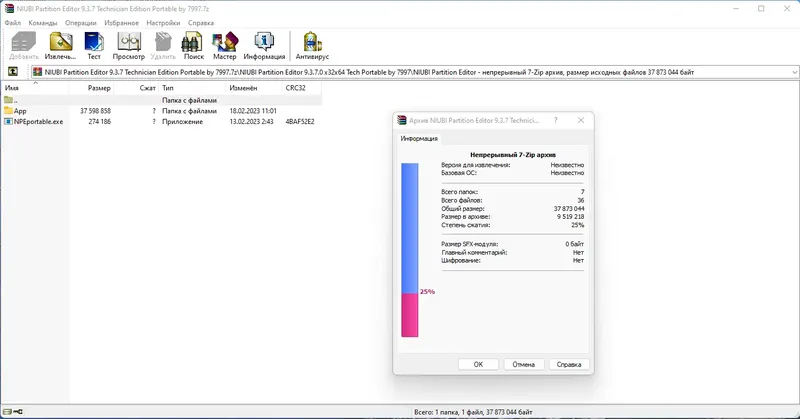800x419 pixels.
Task: Click the Общий размер value 37 873 044
Action: click(569, 208)
